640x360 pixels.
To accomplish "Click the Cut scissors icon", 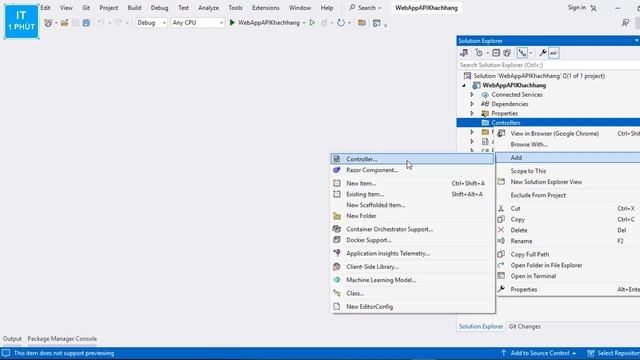I will point(501,209).
